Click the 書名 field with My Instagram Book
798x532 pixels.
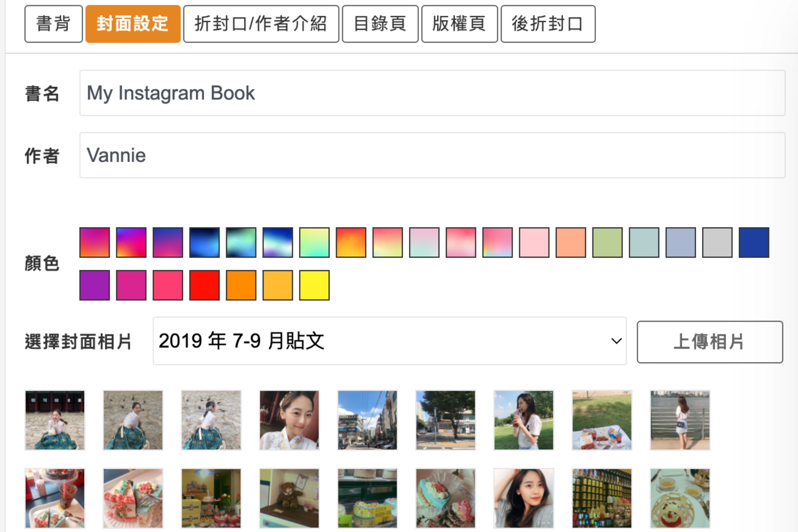(x=432, y=93)
